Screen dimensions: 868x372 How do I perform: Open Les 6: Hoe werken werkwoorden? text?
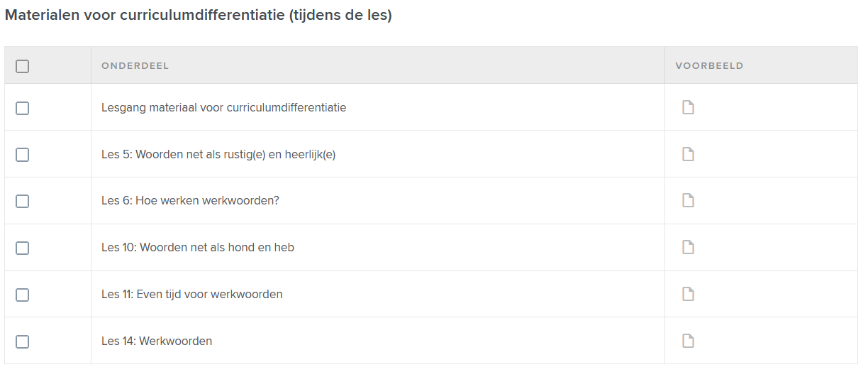[x=190, y=201]
